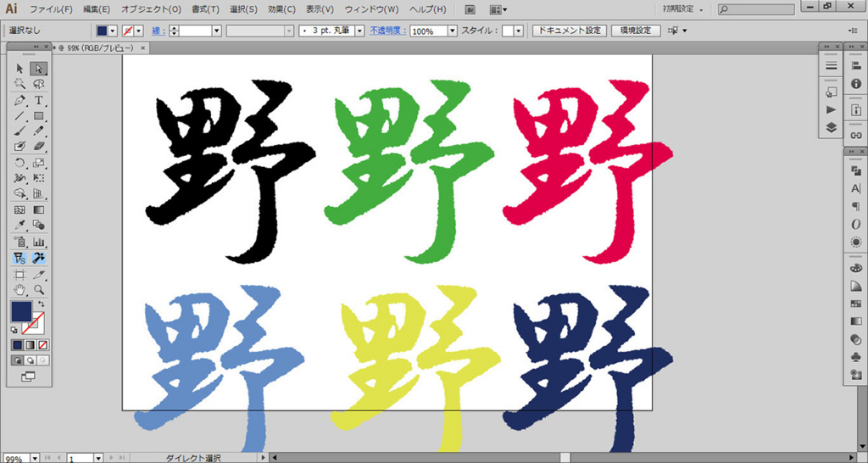Open fill color dropdown in control bar

pos(113,31)
